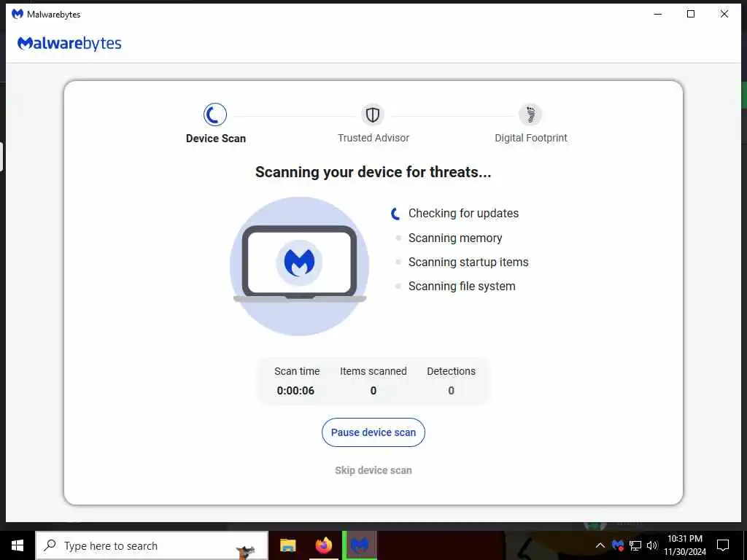This screenshot has width=747, height=560.
Task: Click the 'Scanning your device for threats...' heading
Action: click(373, 172)
